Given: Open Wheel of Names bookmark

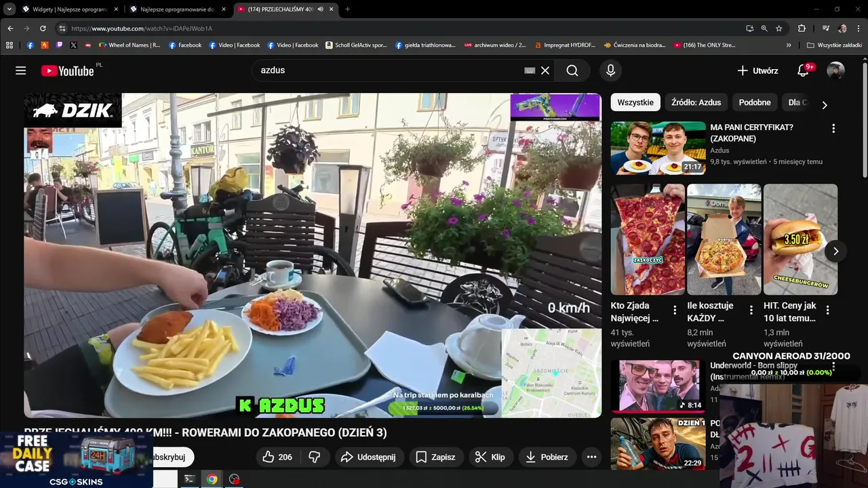Looking at the screenshot, I should pos(130,45).
